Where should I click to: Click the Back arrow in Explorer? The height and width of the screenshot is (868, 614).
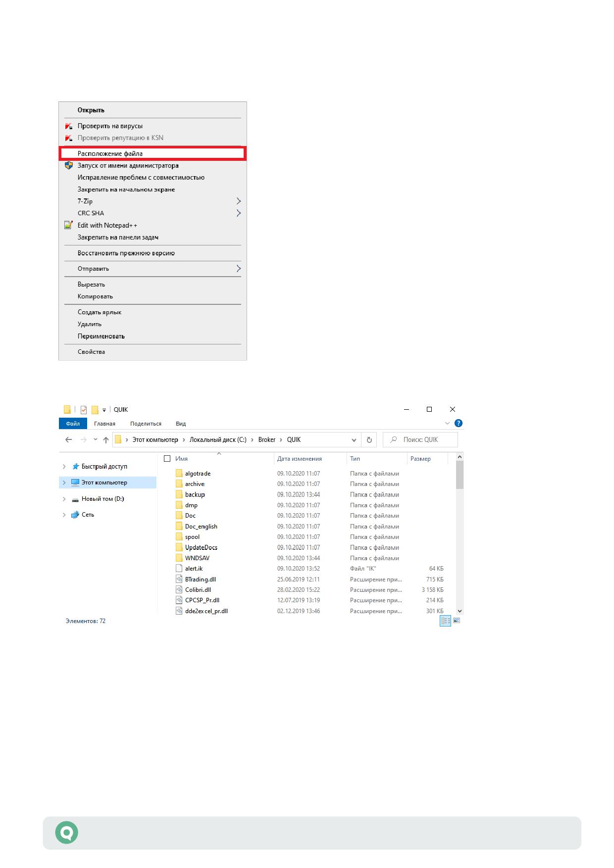pos(69,439)
